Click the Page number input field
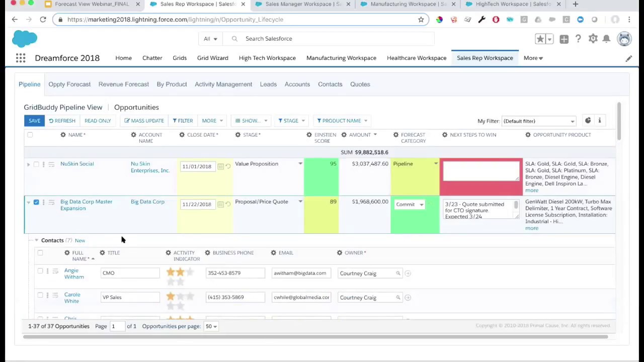 point(117,326)
